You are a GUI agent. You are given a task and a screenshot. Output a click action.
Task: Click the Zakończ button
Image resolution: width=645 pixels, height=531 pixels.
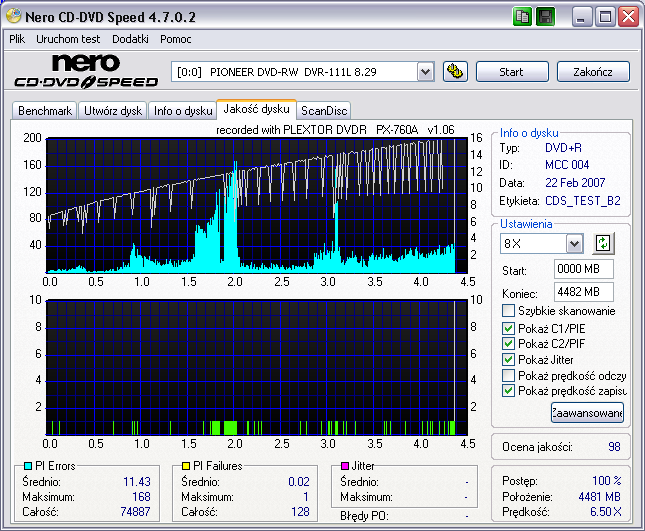click(593, 72)
